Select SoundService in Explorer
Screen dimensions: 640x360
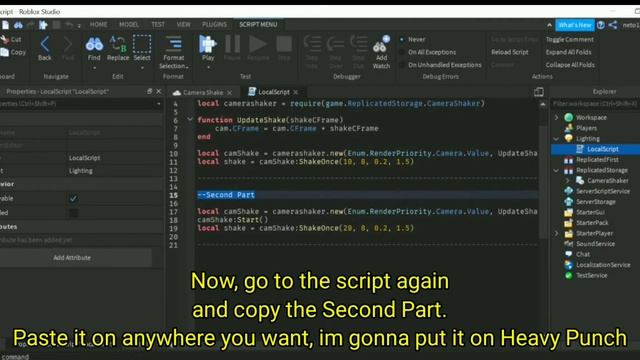595,244
